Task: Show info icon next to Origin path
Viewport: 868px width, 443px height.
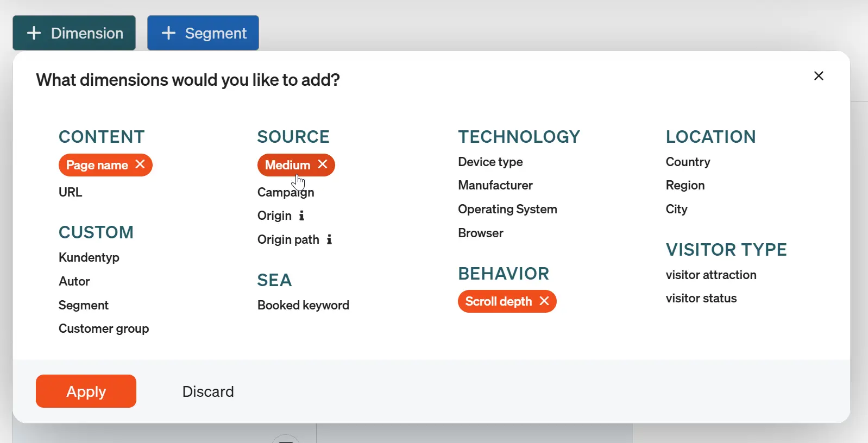Action: [329, 239]
